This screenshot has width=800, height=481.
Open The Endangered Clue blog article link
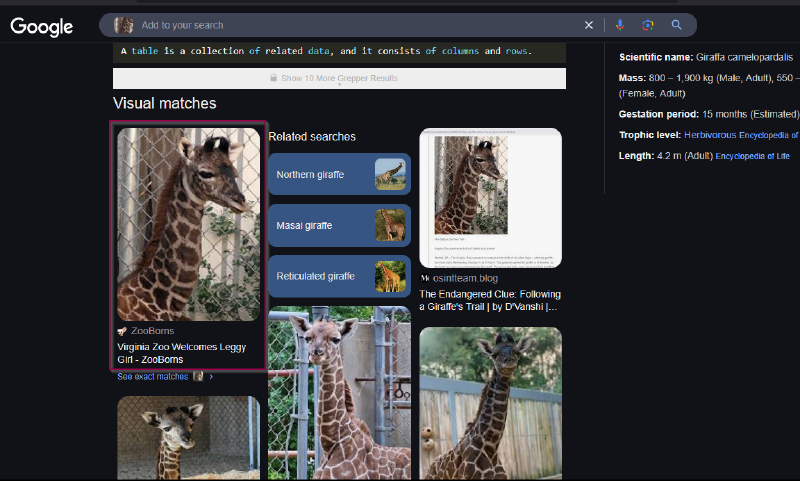(490, 301)
